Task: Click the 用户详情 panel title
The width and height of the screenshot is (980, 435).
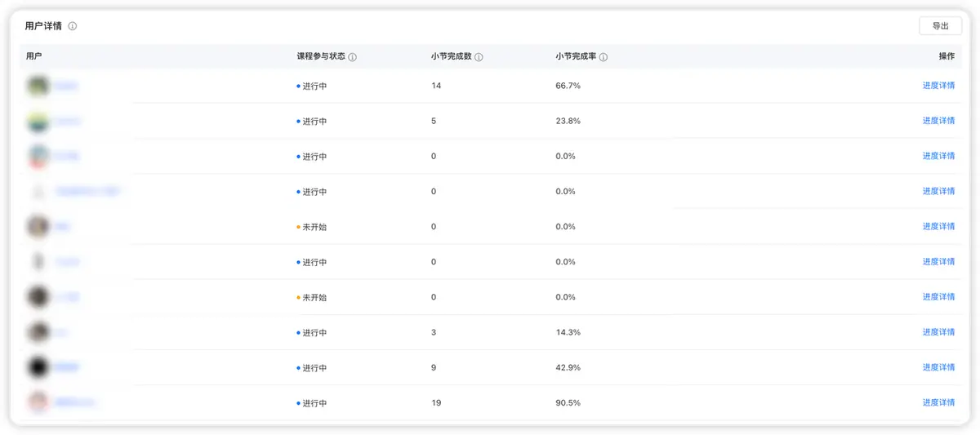Action: click(44, 26)
